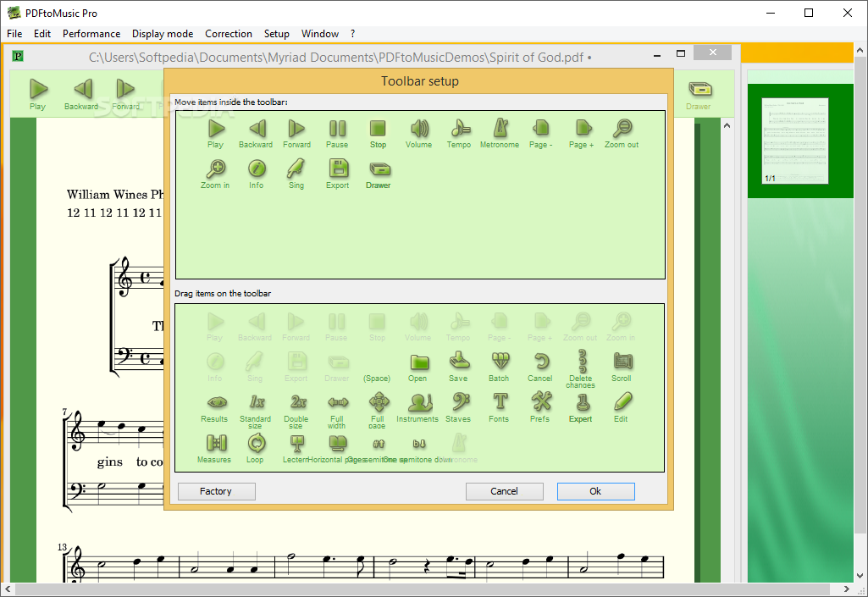Click Forward icon in the upper toolbar list
This screenshot has width=868, height=597.
pos(296,129)
